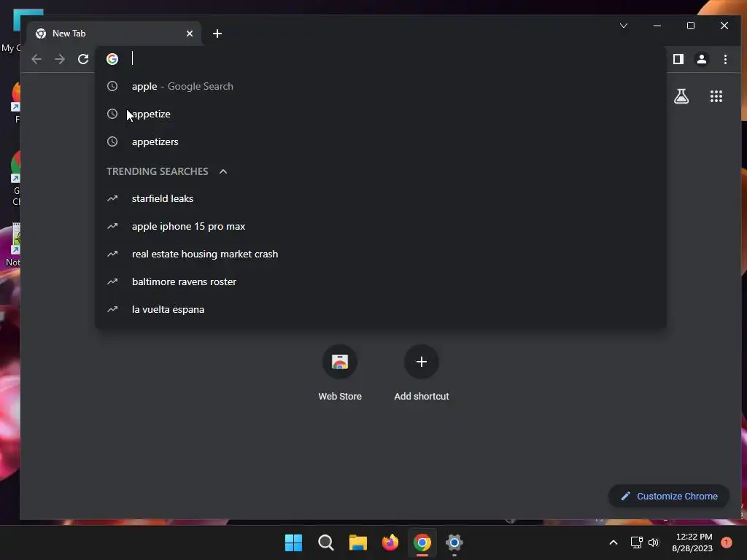Go forward with the forward arrow
Image resolution: width=747 pixels, height=560 pixels.
click(60, 59)
